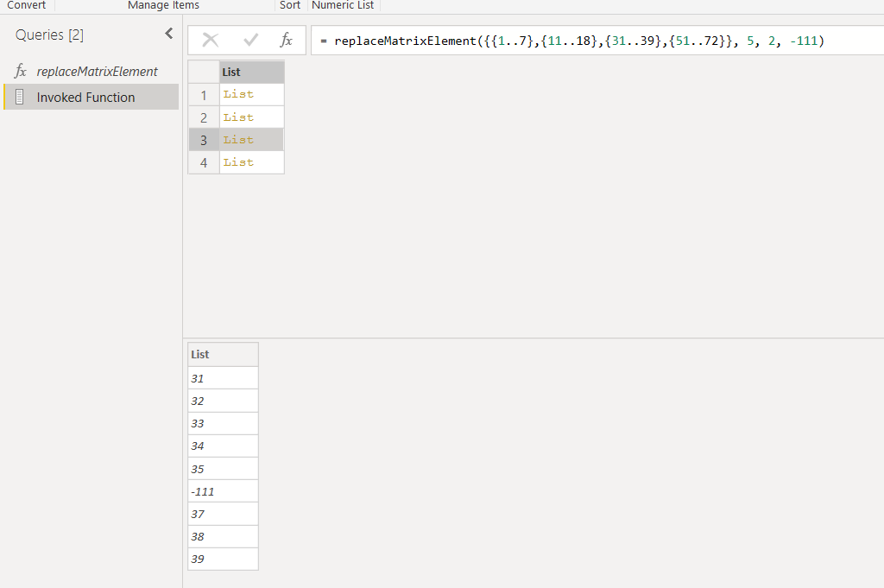This screenshot has width=884, height=588.
Task: Click the Sort ribbon group label
Action: [290, 5]
